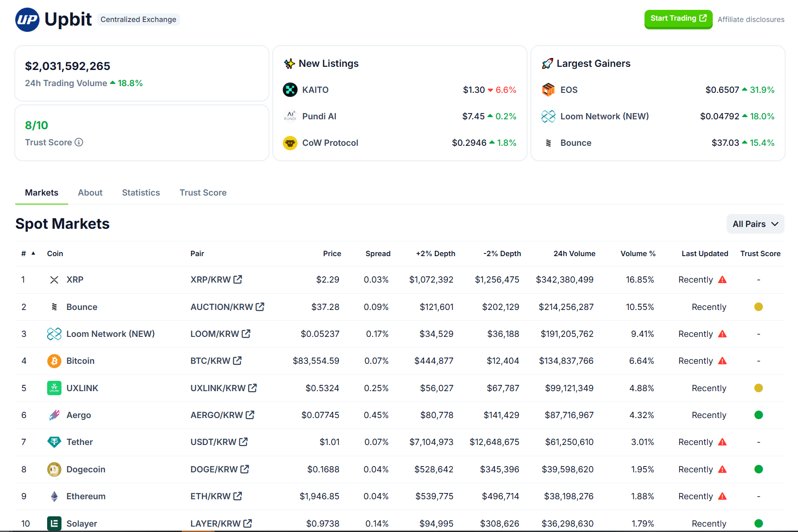Open the USDT/KRW pair link
Image resolution: width=798 pixels, height=532 pixels.
click(219, 442)
